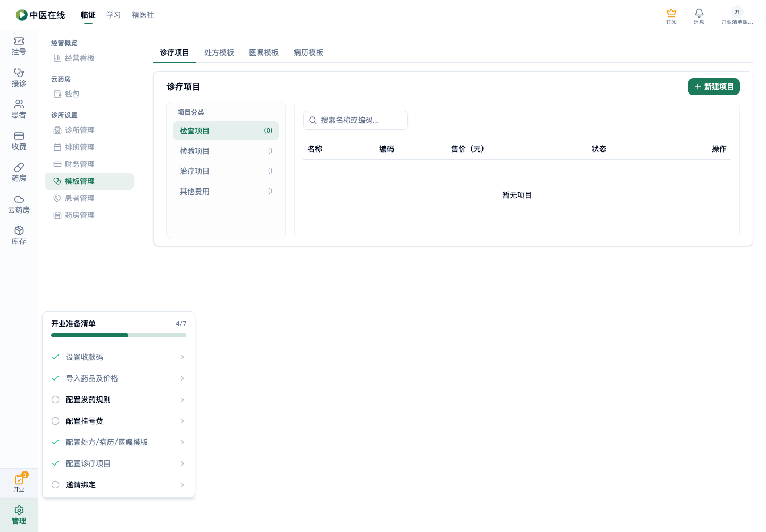The image size is (766, 532).
Task: Click the 开业 checklist icon with badge
Action: (x=19, y=479)
